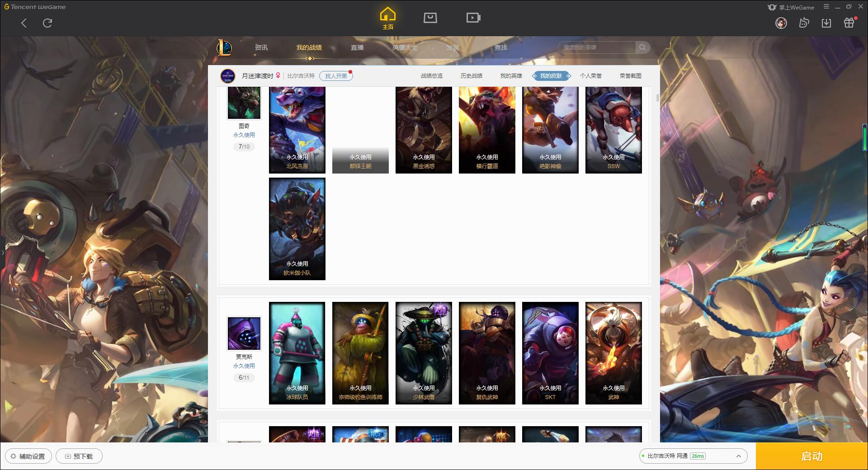This screenshot has width=868, height=470.
Task: Open the 图奇 SSW skin card
Action: (613, 130)
